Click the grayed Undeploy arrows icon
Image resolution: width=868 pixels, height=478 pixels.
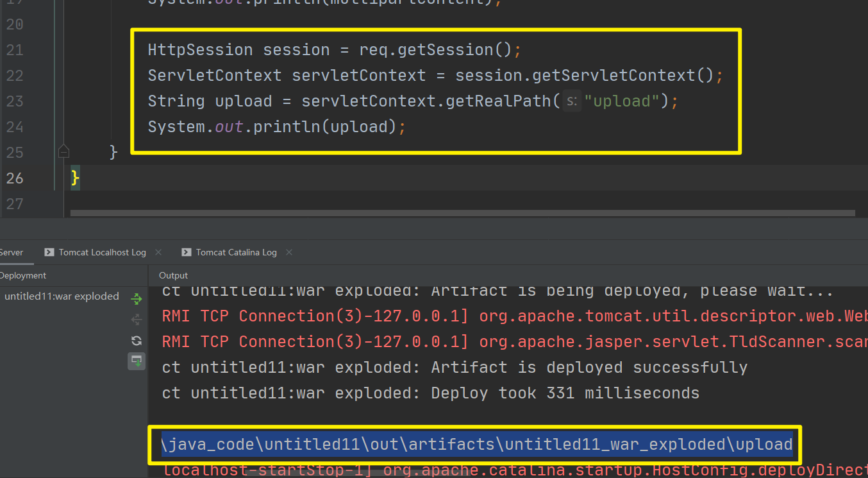[x=137, y=320]
